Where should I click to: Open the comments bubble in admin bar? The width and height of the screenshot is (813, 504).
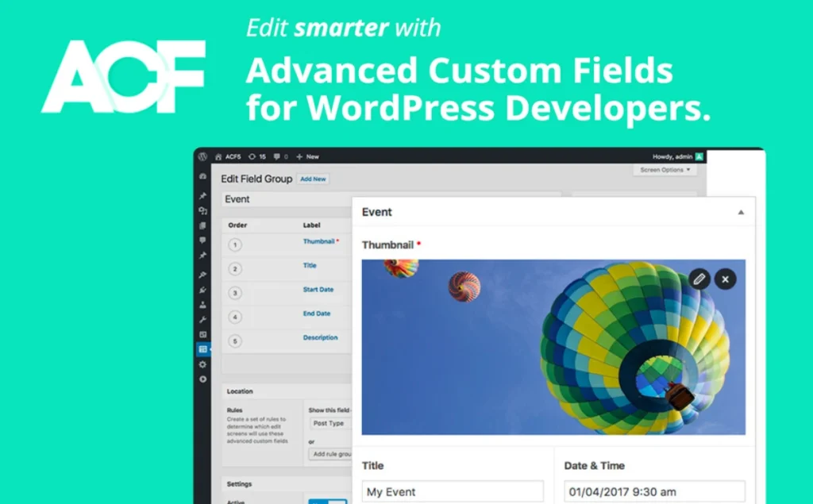(x=280, y=156)
